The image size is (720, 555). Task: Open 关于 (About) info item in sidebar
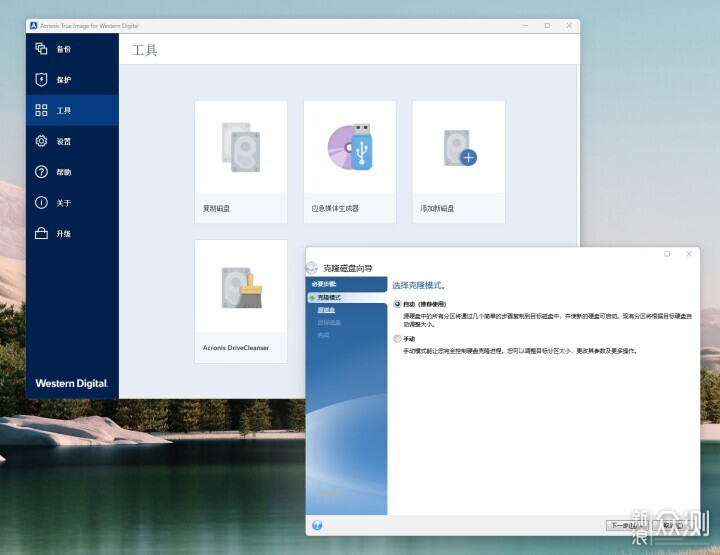(x=72, y=202)
